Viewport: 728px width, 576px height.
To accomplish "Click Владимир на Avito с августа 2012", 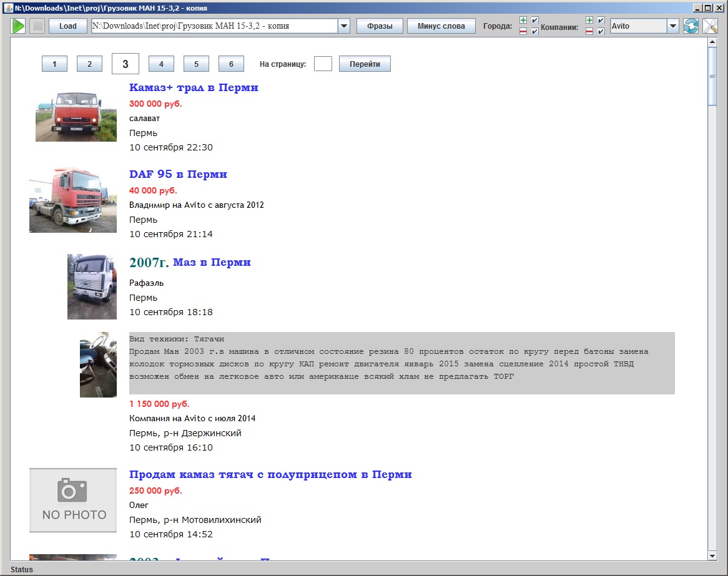I will (x=197, y=205).
